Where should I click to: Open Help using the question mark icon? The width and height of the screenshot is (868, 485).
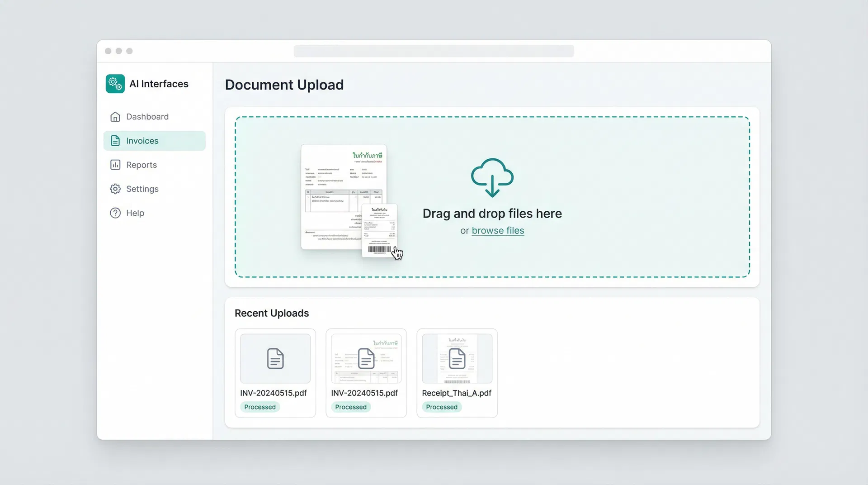[115, 213]
